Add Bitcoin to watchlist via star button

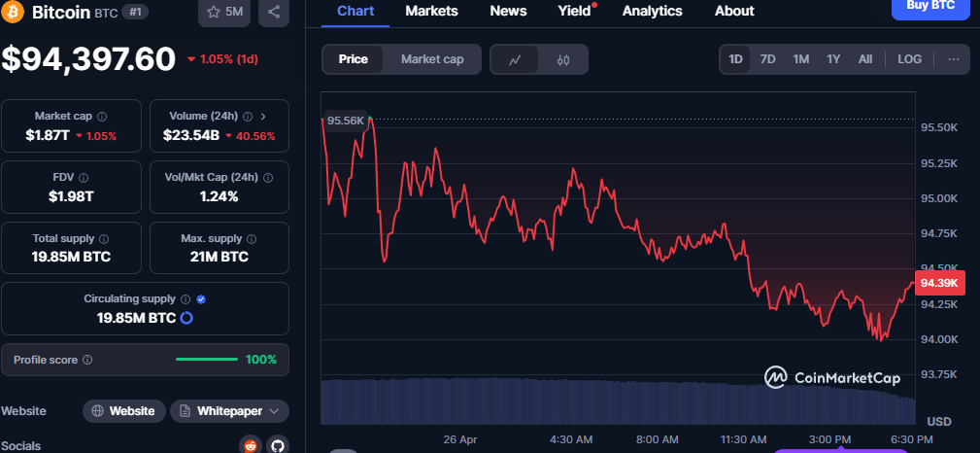pyautogui.click(x=225, y=12)
